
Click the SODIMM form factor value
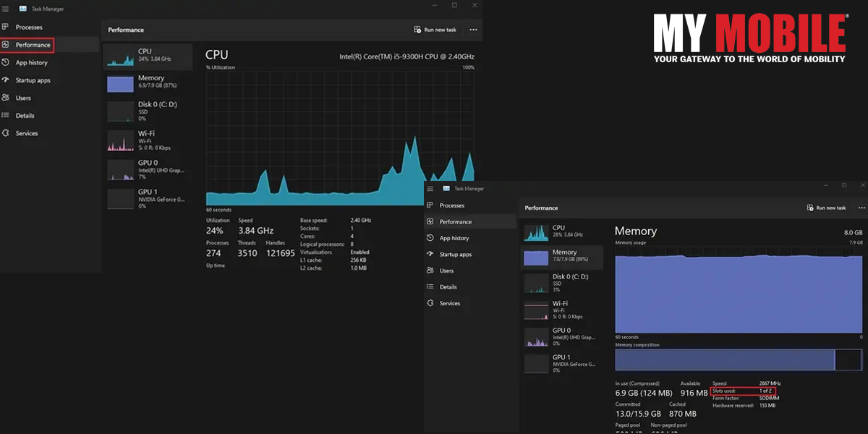[x=769, y=398]
